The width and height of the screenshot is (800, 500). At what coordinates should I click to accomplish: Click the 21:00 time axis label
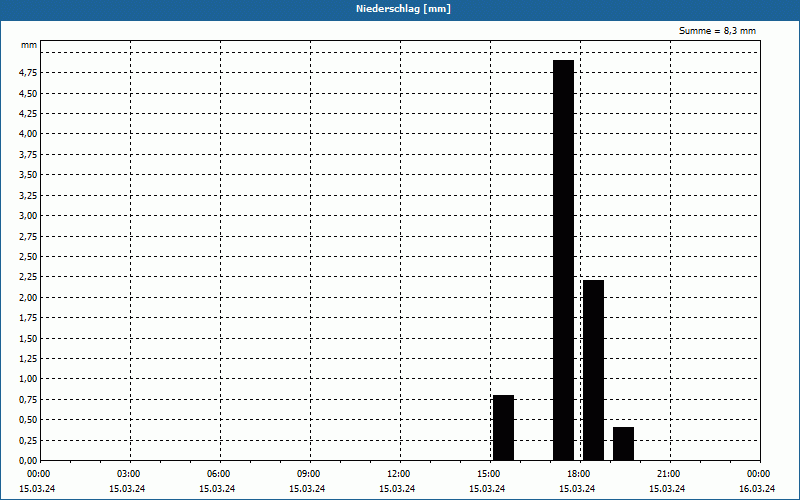668,474
